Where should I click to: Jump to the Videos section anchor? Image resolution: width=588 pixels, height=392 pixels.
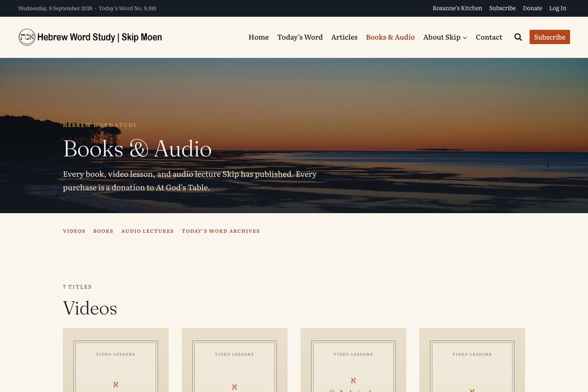point(74,231)
